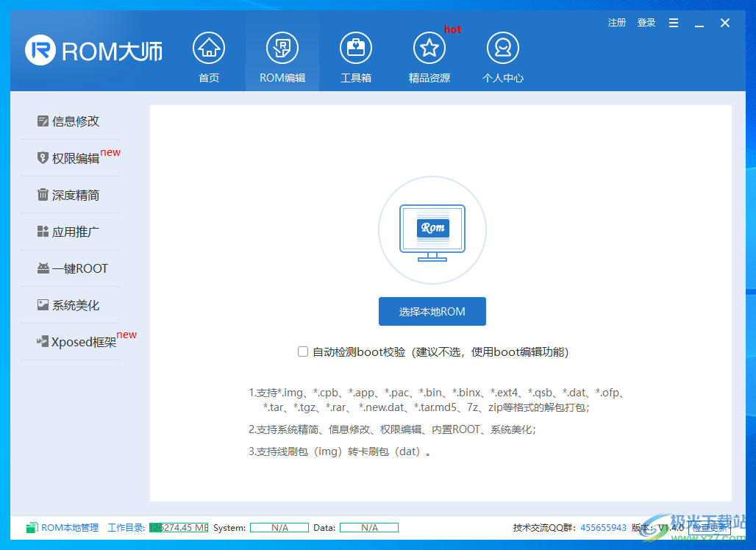Click the 工作目录 label
This screenshot has height=550, width=756.
pos(126,528)
